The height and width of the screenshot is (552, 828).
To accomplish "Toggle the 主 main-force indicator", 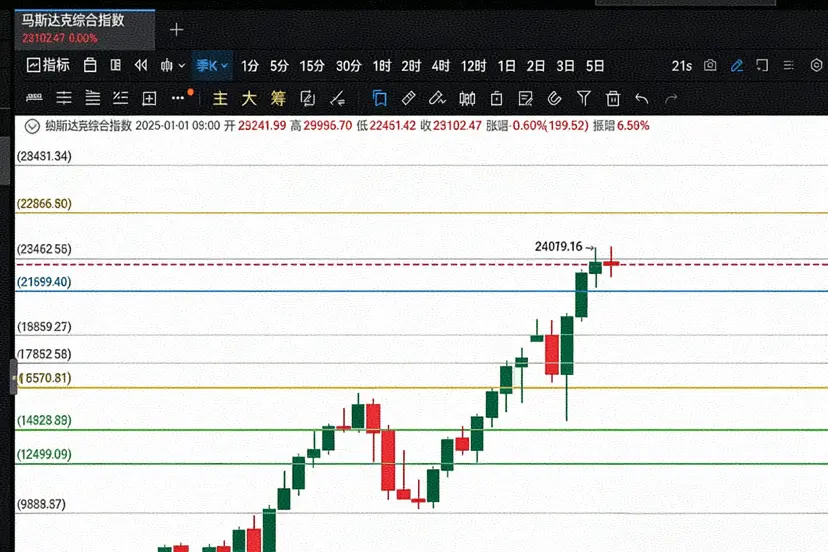I will 220,98.
